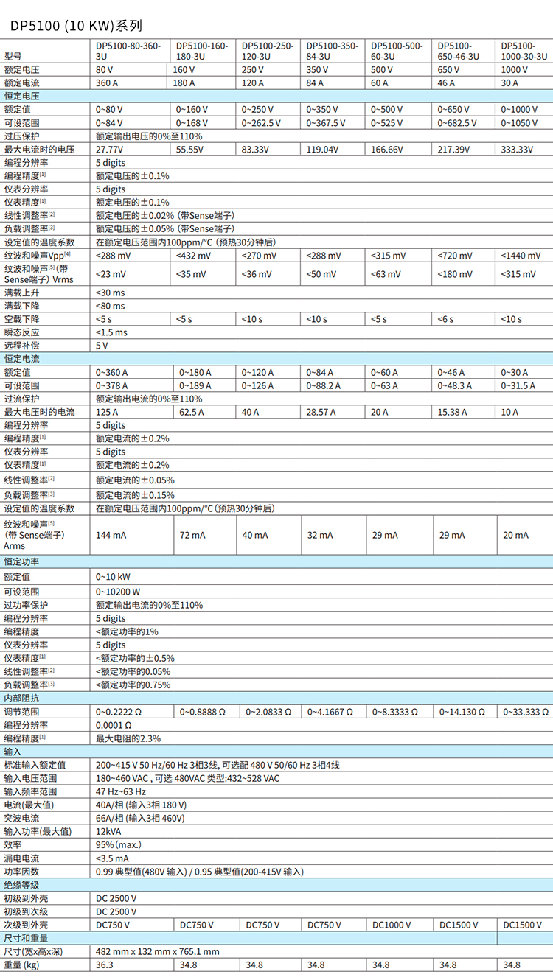The image size is (553, 980).
Task: Click input frequency value 47 Hz~63 Hz
Action: (x=121, y=791)
